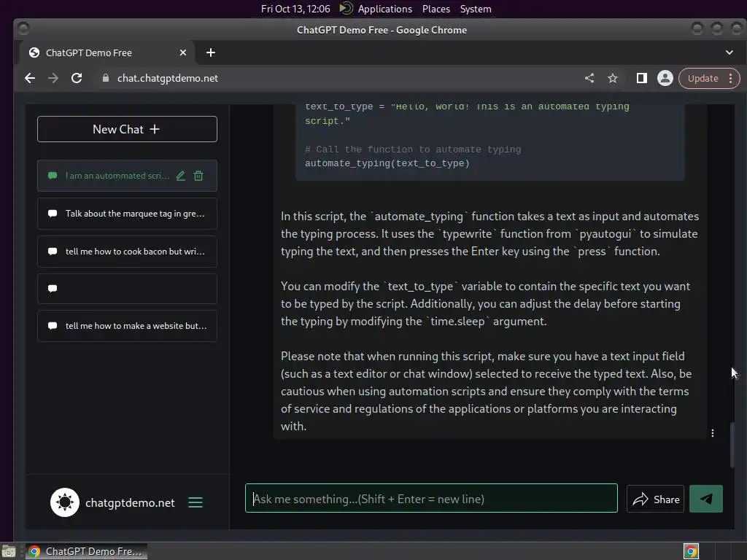Open the Chrome three-dot menu
This screenshot has width=747, height=560.
pos(731,78)
